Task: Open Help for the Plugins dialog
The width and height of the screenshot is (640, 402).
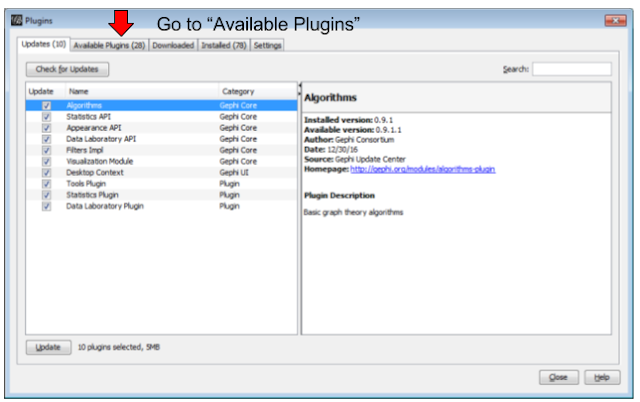Action: [602, 377]
